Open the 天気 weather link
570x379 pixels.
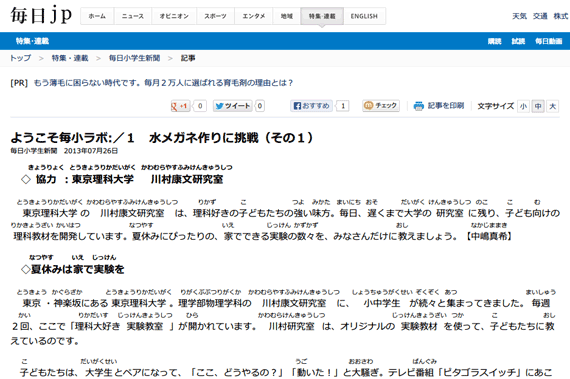519,16
